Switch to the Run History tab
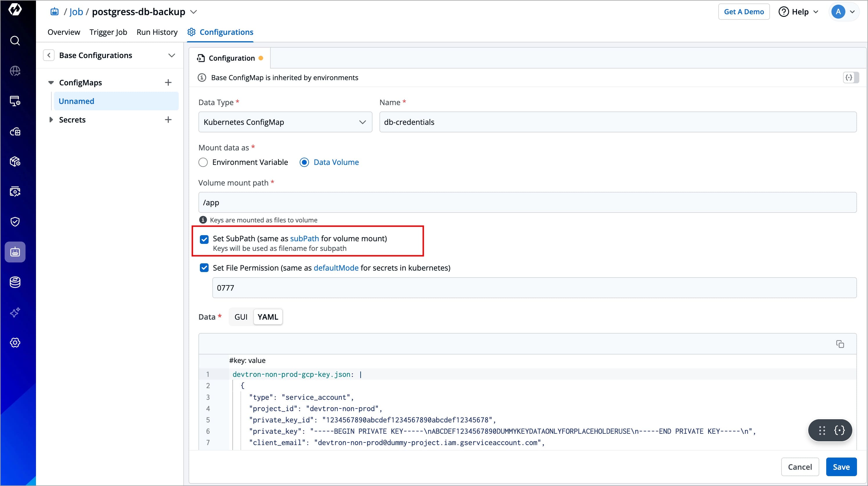 click(157, 32)
